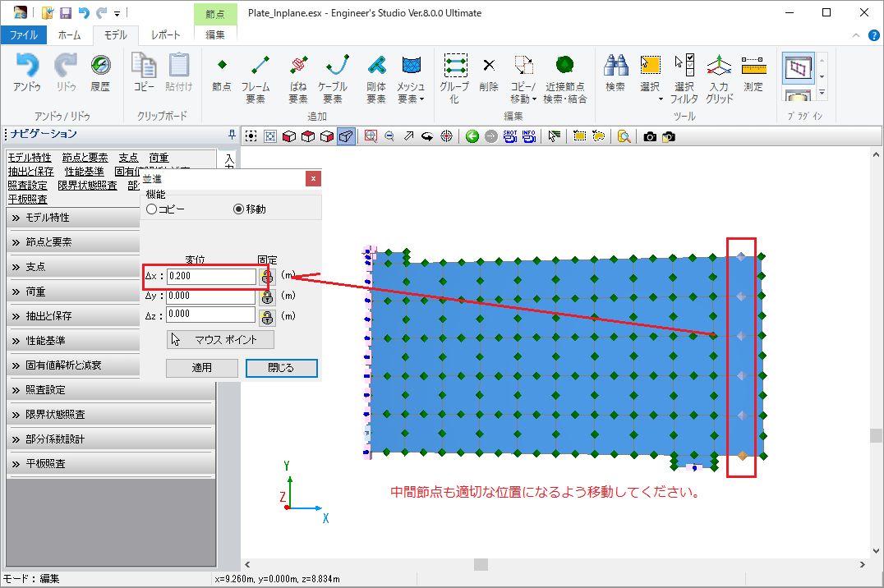
Task: Click the 閉じる (Close) button
Action: pos(281,368)
